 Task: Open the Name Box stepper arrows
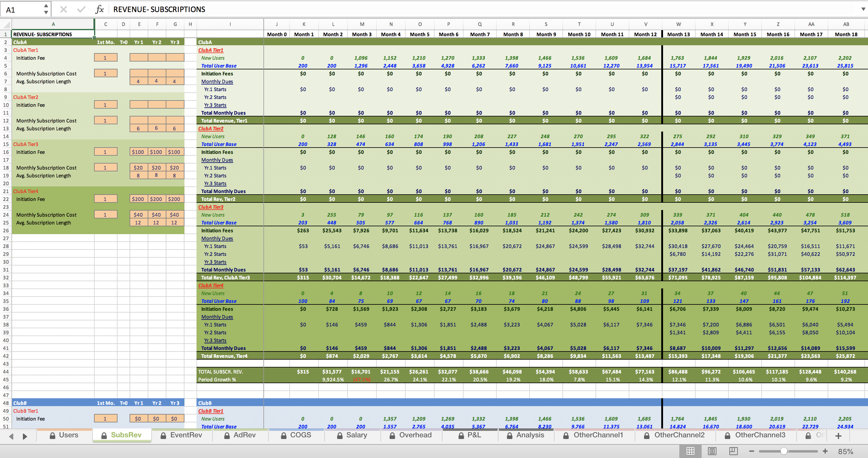[x=46, y=9]
